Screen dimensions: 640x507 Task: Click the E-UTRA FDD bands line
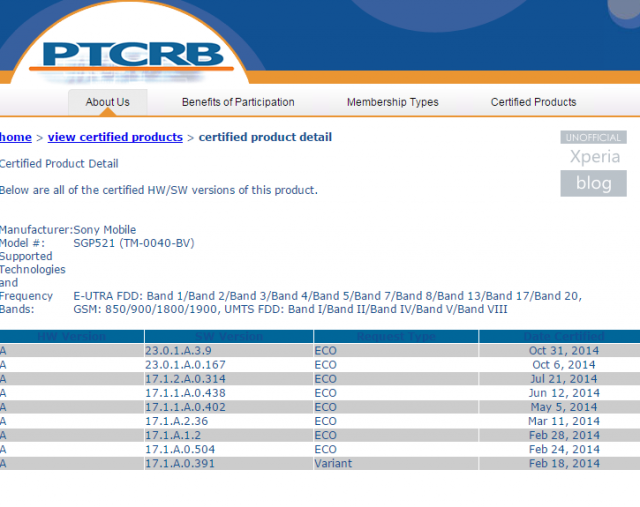(327, 296)
